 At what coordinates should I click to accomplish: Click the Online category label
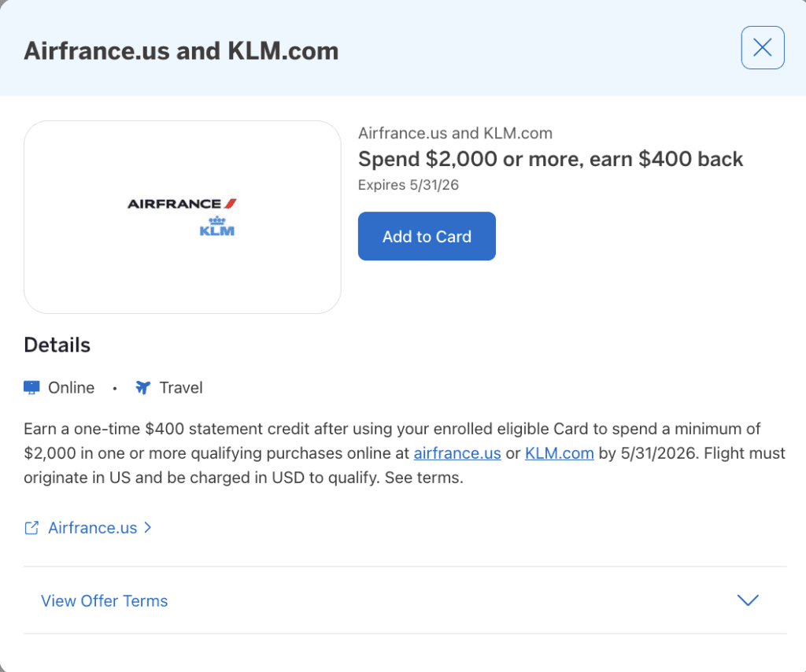pos(71,388)
